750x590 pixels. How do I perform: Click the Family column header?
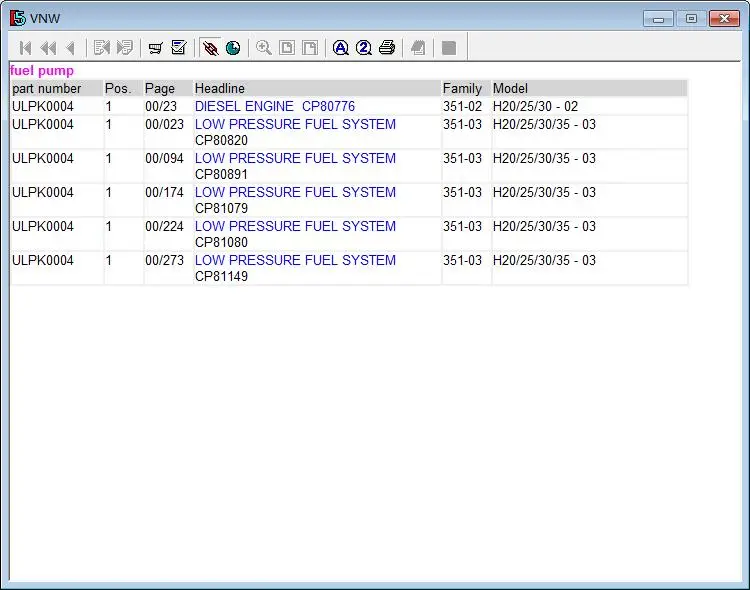[462, 89]
